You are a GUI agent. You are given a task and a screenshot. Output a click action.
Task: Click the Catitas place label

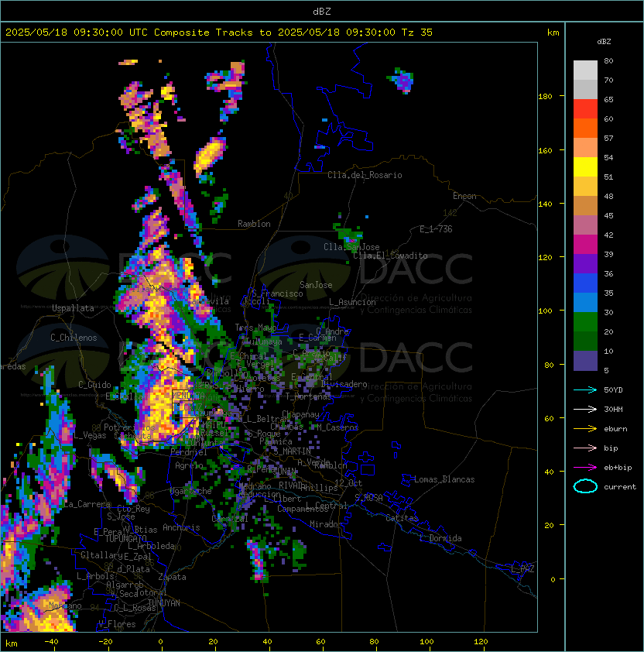(402, 518)
